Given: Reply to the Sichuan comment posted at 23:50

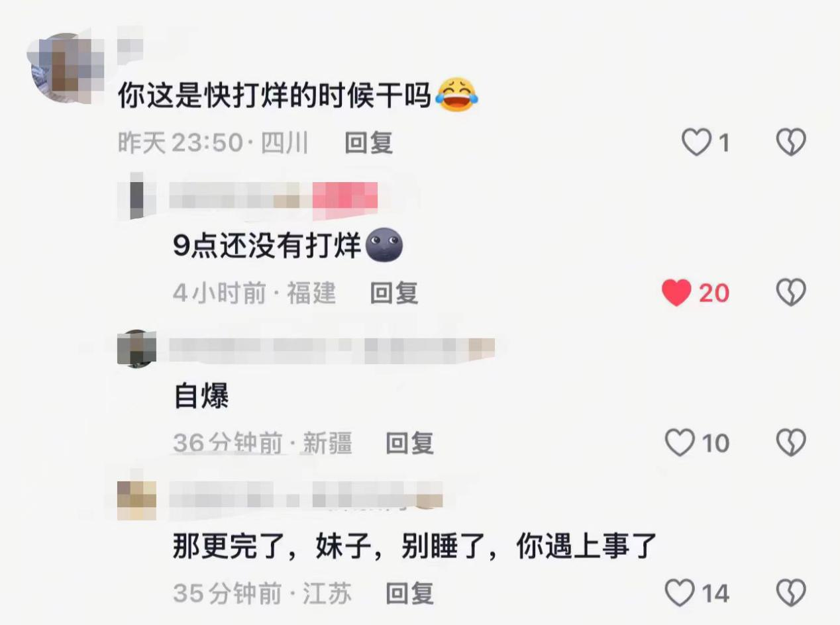Looking at the screenshot, I should pyautogui.click(x=369, y=142).
